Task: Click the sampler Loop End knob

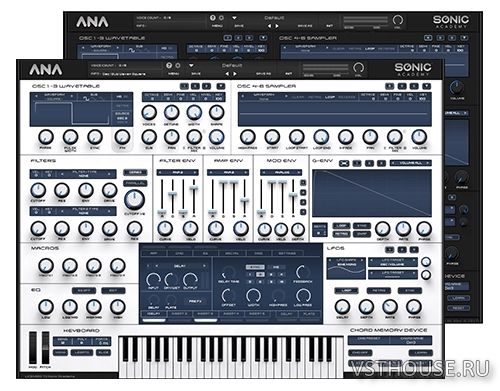Action: click(321, 137)
